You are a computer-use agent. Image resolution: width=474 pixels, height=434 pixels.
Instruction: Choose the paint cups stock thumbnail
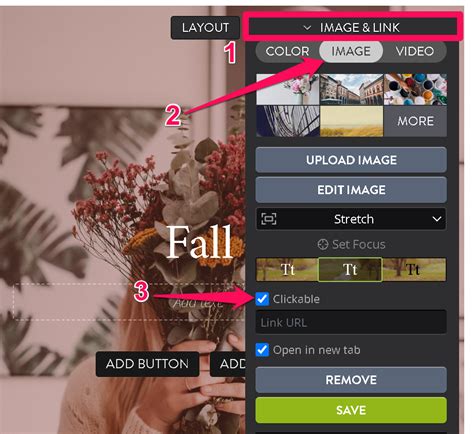pos(415,89)
